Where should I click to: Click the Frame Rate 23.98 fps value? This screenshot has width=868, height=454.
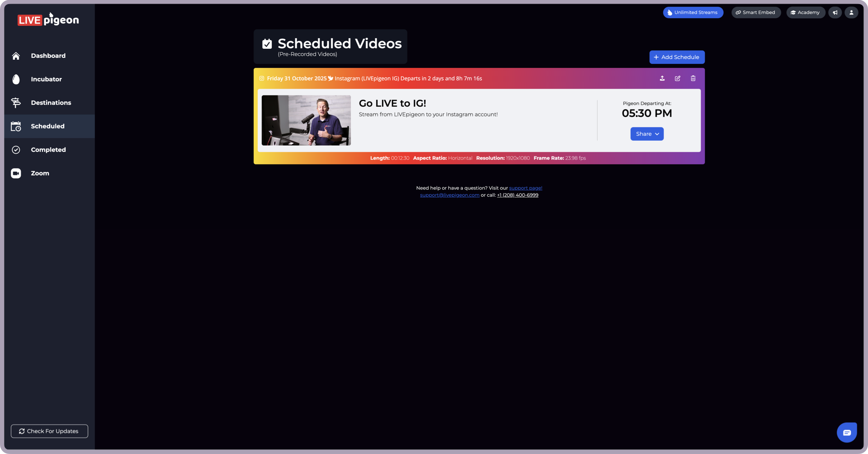pyautogui.click(x=576, y=158)
